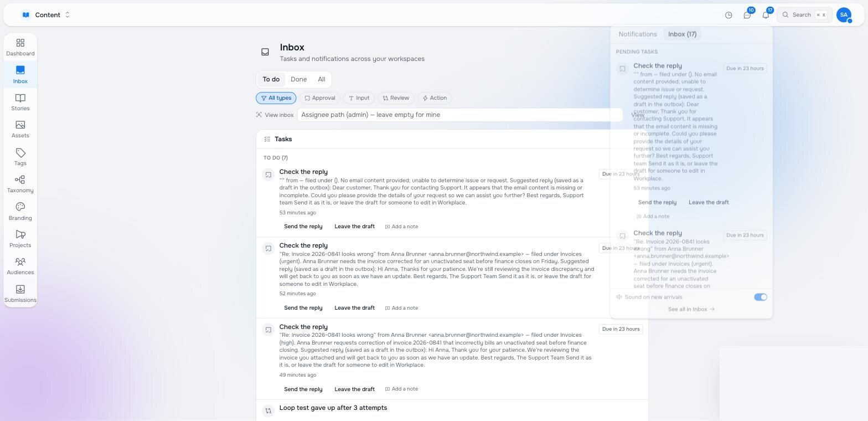The height and width of the screenshot is (421, 868).
Task: Send the reply for the 53 minutes ago task
Action: 303,227
